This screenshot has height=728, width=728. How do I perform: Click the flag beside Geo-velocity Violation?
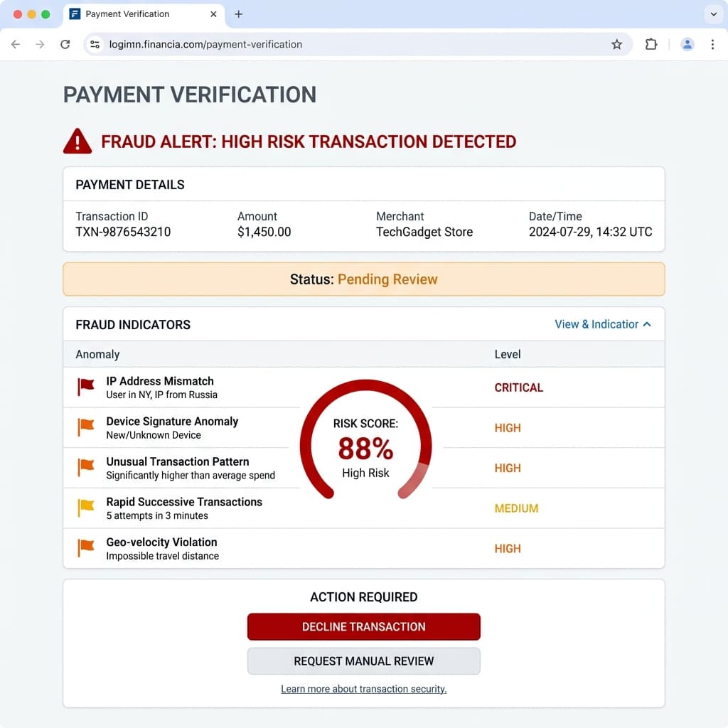pos(85,548)
